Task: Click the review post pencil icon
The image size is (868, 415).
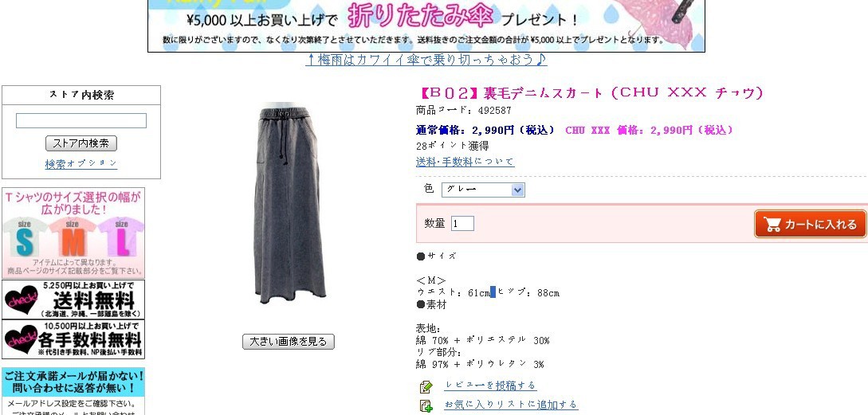Action: 426,386
